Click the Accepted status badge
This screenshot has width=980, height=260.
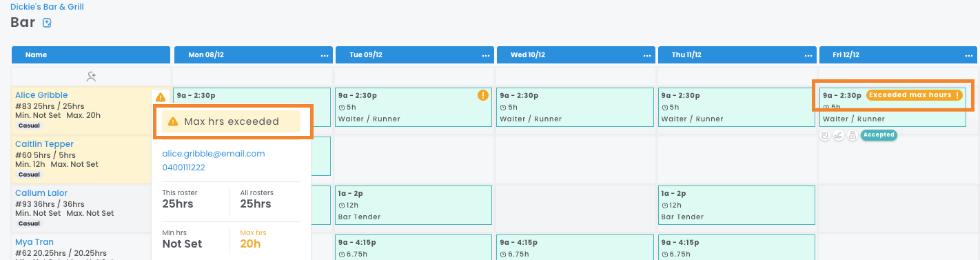(x=879, y=135)
